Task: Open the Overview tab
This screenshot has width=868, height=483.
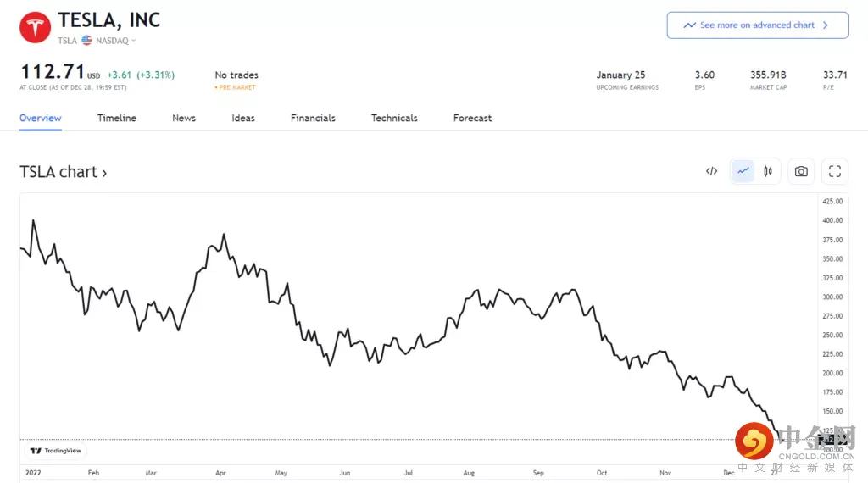Action: click(x=41, y=118)
